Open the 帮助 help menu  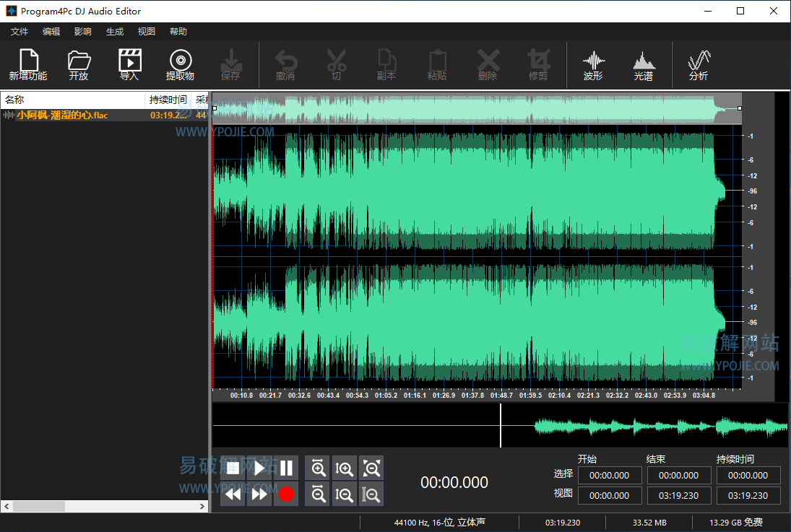point(178,32)
